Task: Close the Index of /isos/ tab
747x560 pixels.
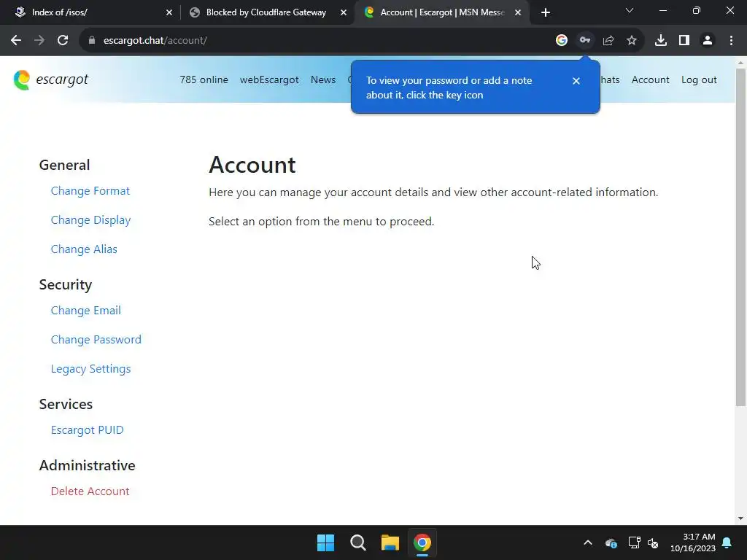Action: 169,12
